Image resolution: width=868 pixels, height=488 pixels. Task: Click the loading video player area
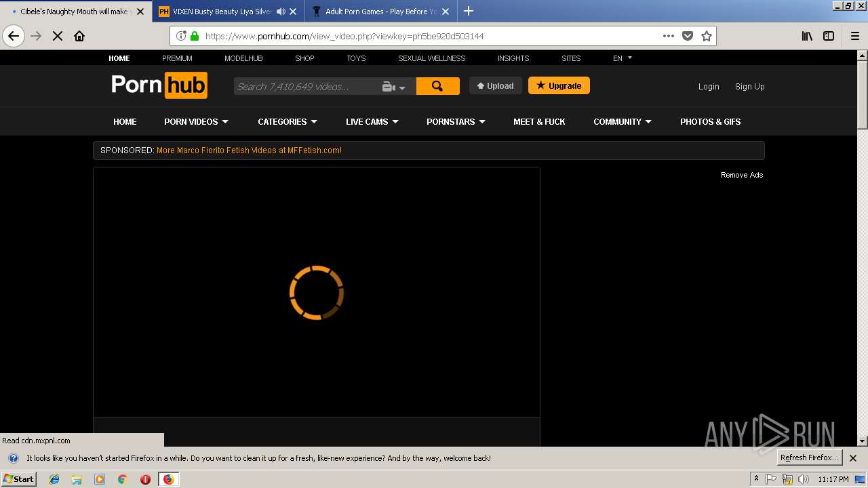pyautogui.click(x=317, y=292)
